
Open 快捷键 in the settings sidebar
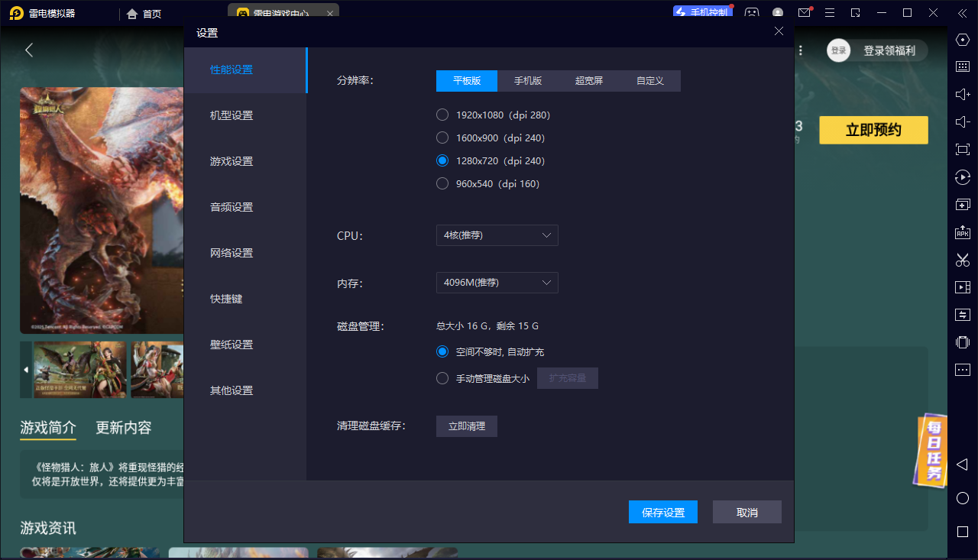(245, 299)
